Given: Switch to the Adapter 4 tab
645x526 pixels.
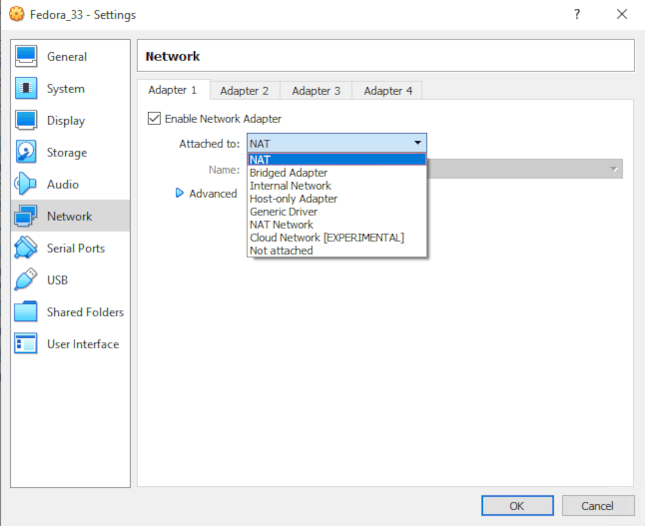Looking at the screenshot, I should coord(388,91).
